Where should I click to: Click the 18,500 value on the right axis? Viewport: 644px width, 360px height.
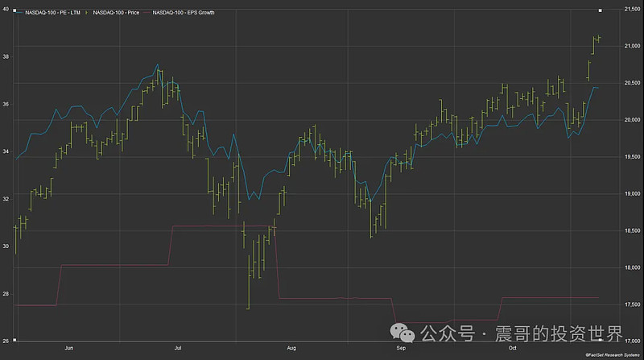(x=632, y=231)
